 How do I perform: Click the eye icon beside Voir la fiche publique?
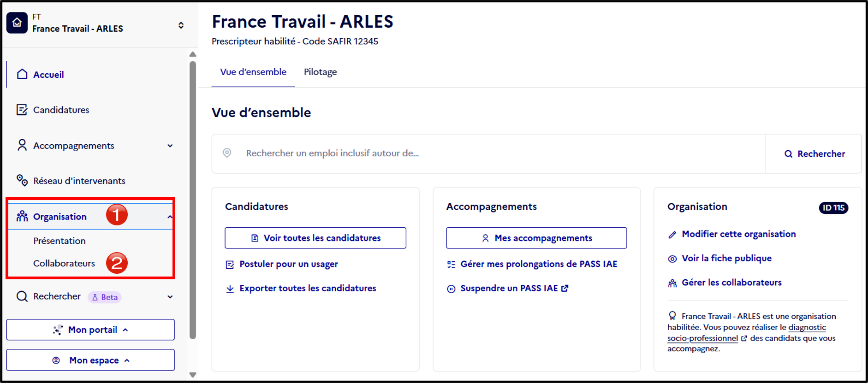pyautogui.click(x=672, y=259)
